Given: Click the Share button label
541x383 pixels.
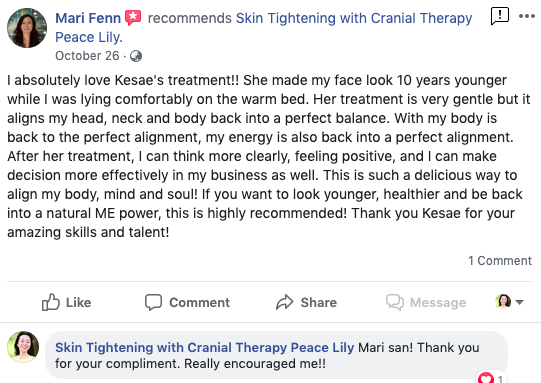Looking at the screenshot, I should pyautogui.click(x=318, y=303).
